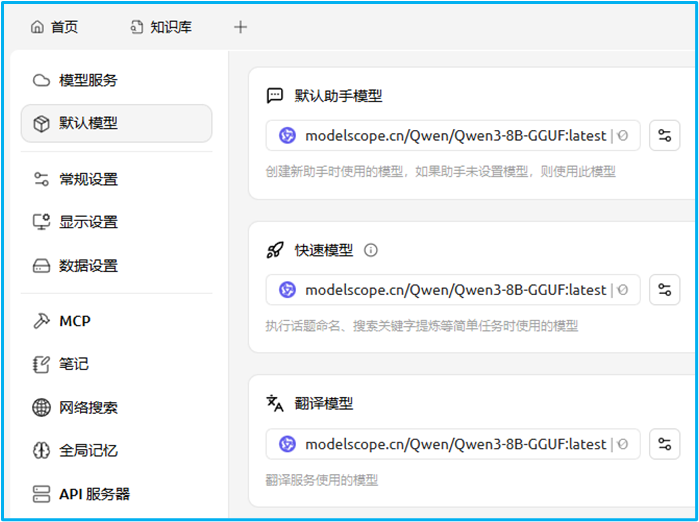The width and height of the screenshot is (699, 522).
Task: Click the hammer icon beside MCP
Action: 41,321
